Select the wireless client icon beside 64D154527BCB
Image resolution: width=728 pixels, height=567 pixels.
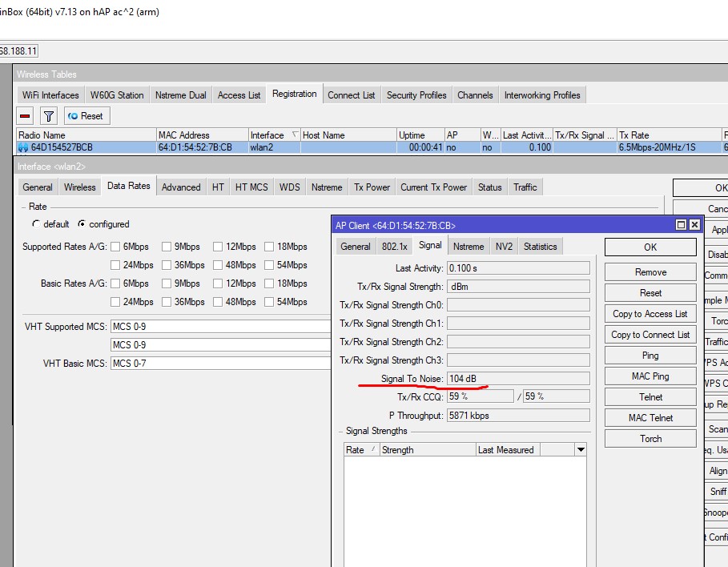click(21, 146)
